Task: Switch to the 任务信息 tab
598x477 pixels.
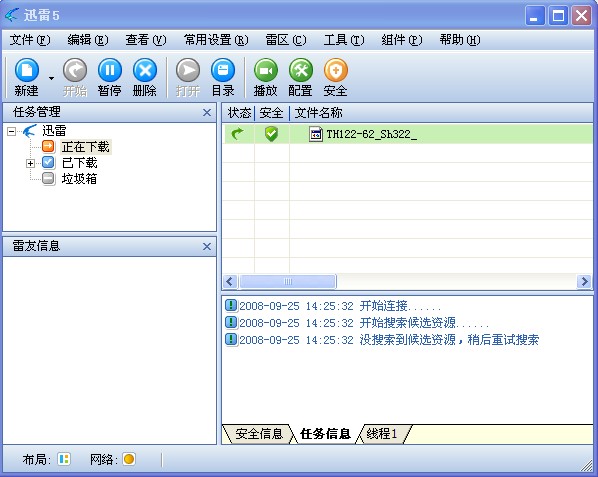Action: [x=325, y=434]
